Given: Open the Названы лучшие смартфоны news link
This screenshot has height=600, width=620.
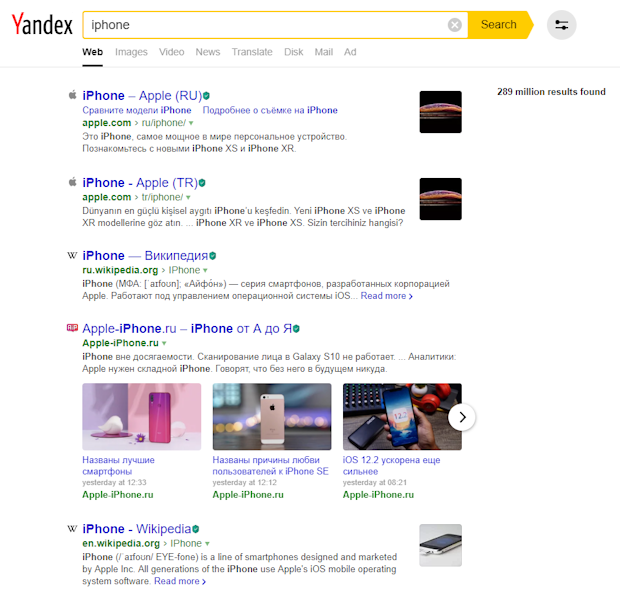Looking at the screenshot, I should [118, 466].
